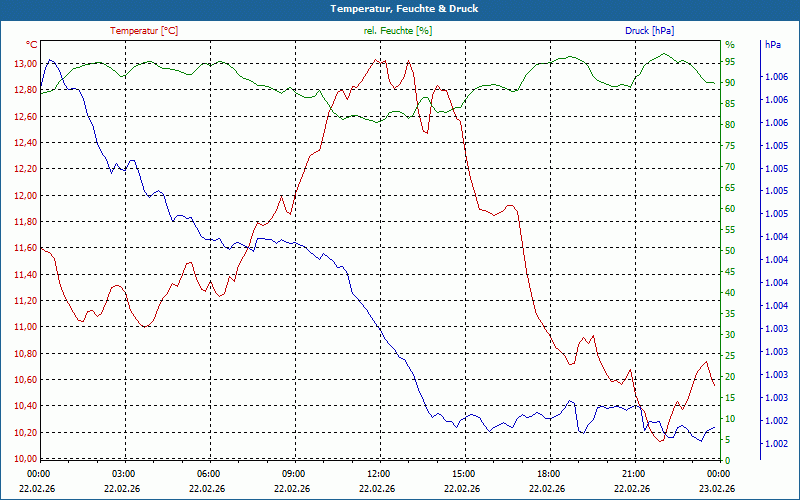Image resolution: width=800 pixels, height=500 pixels.
Task: Click the 13,00 temperature axis value
Action: [25, 64]
